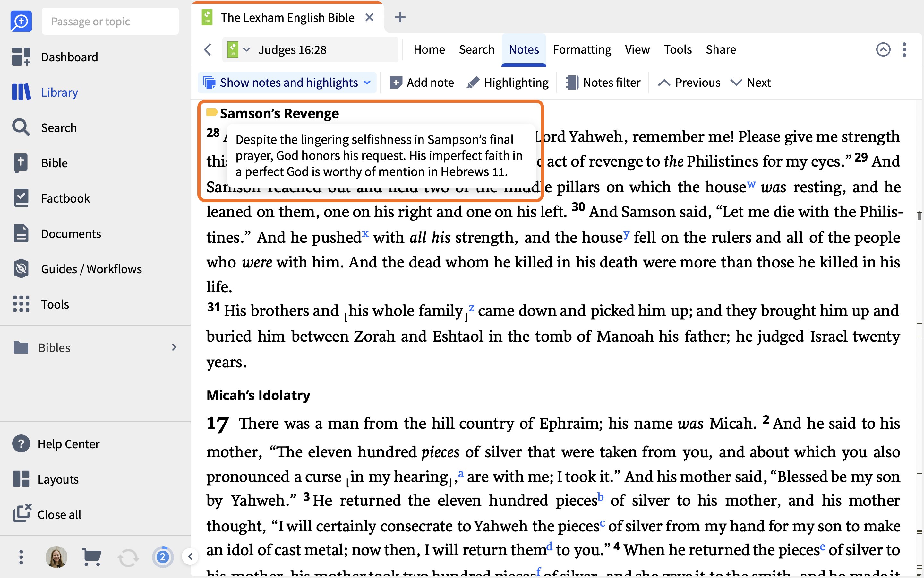Click the Micah's Idolatry heading
This screenshot has width=924, height=578.
[258, 395]
